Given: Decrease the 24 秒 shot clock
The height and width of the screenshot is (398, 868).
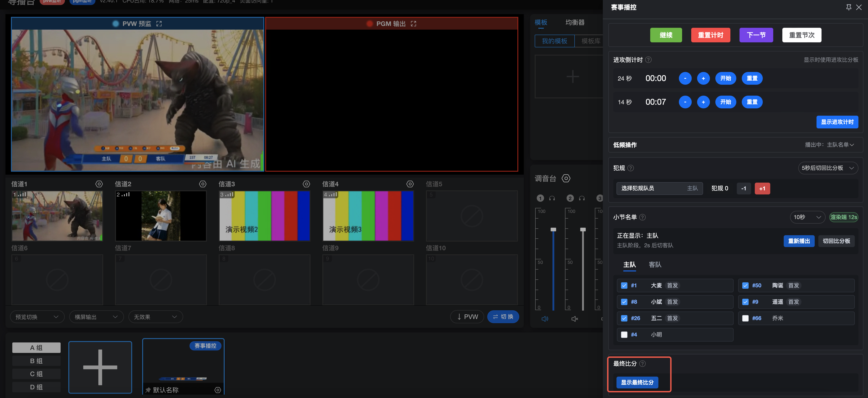Looking at the screenshot, I should [x=685, y=79].
